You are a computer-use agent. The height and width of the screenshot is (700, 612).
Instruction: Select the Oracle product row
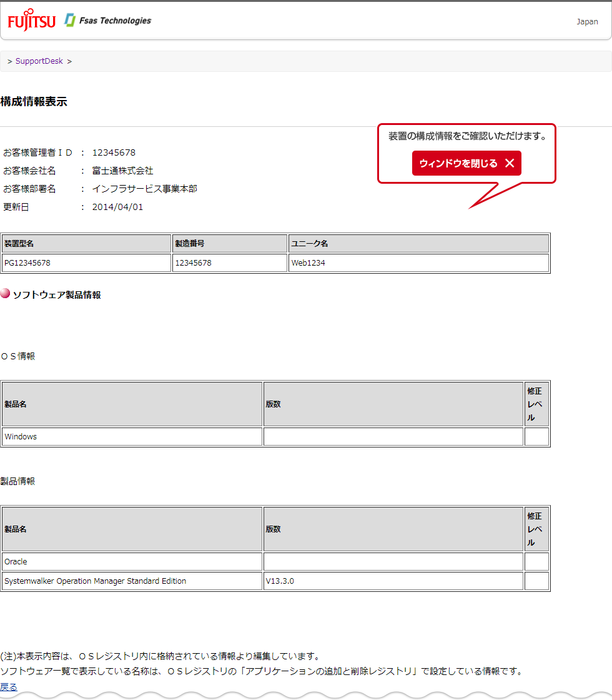(x=275, y=562)
